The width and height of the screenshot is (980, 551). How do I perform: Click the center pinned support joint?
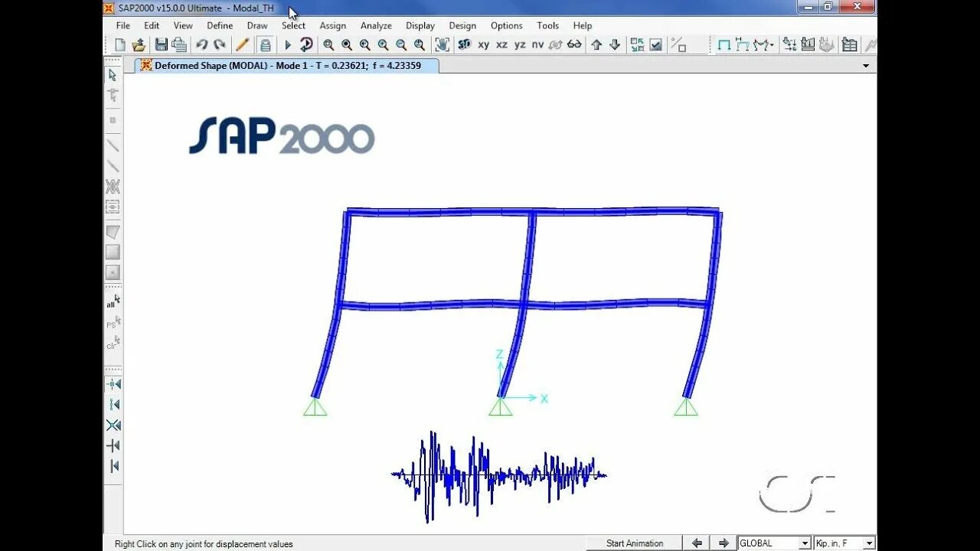tap(500, 406)
